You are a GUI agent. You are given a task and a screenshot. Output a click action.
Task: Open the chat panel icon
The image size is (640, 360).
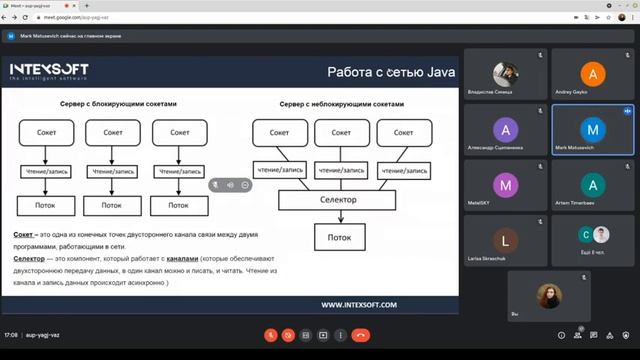coord(593,335)
